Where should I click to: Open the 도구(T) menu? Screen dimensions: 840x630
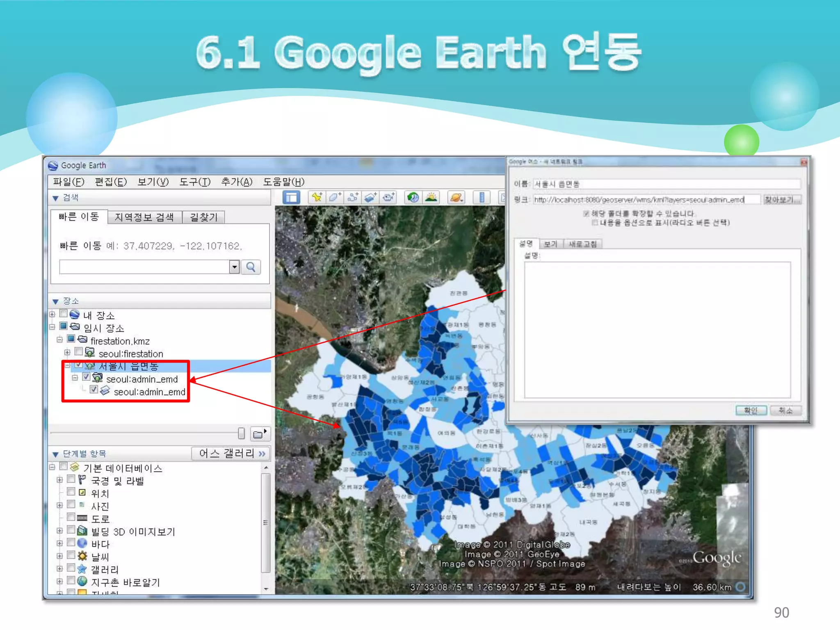tap(195, 182)
